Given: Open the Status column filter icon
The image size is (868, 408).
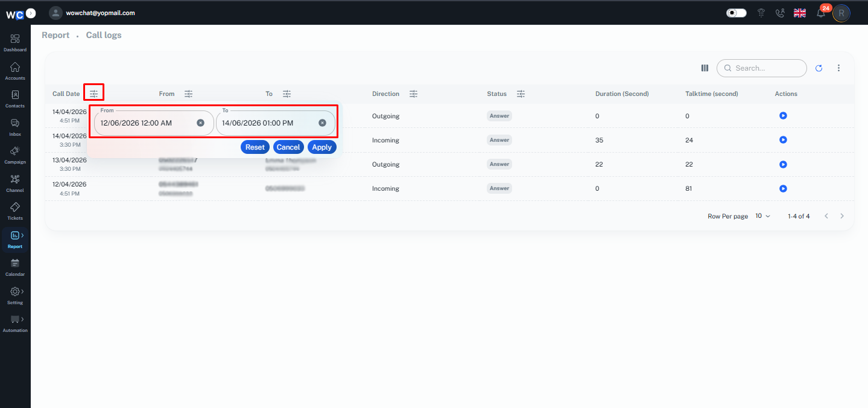Looking at the screenshot, I should [521, 94].
